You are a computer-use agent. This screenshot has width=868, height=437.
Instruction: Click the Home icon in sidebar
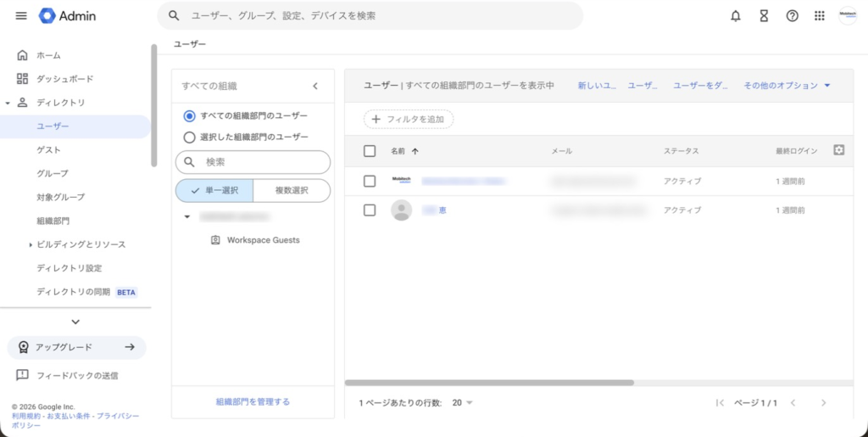pos(22,55)
